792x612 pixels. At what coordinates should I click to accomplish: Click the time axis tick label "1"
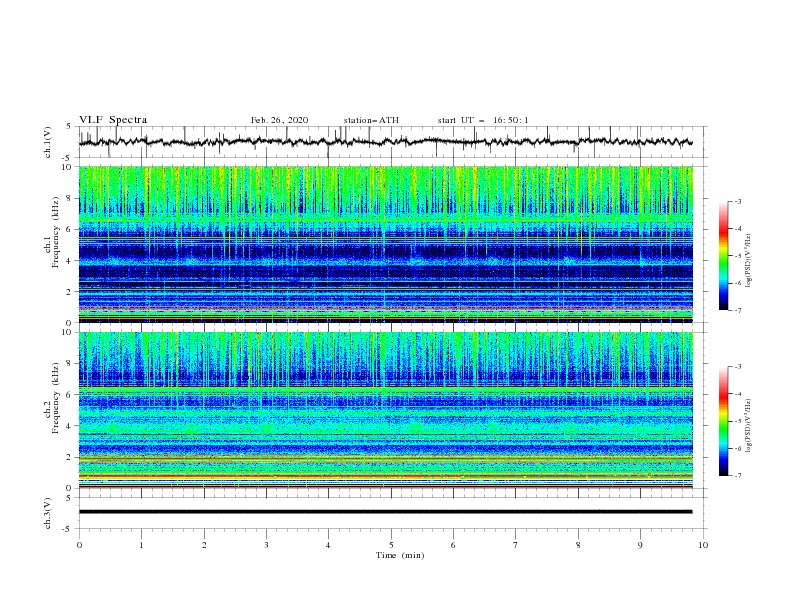pos(141,545)
